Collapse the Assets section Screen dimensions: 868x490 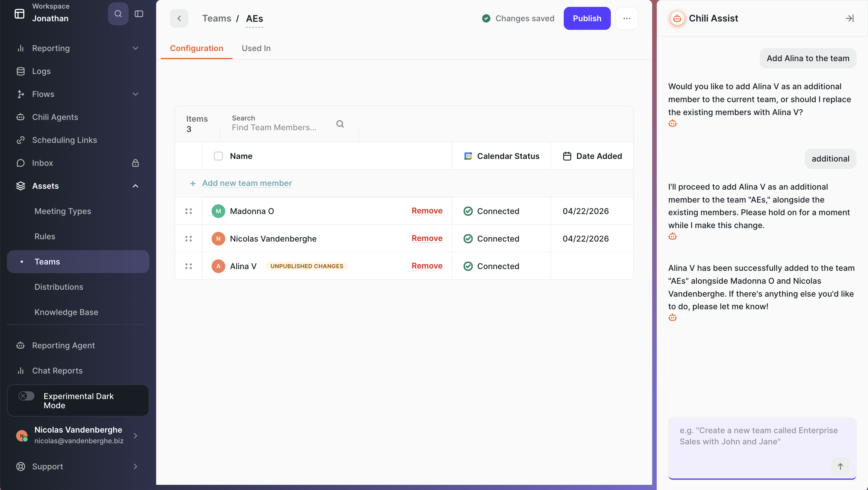coord(135,186)
